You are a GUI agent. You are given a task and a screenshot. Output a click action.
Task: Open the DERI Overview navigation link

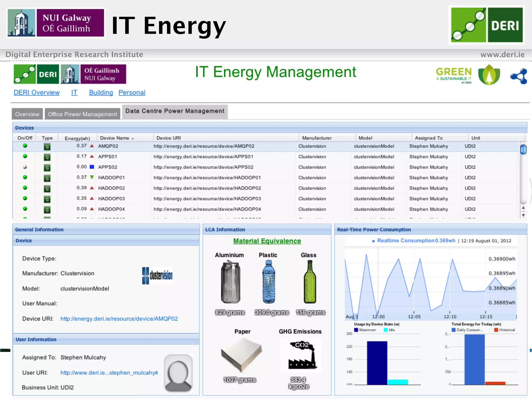tap(37, 92)
